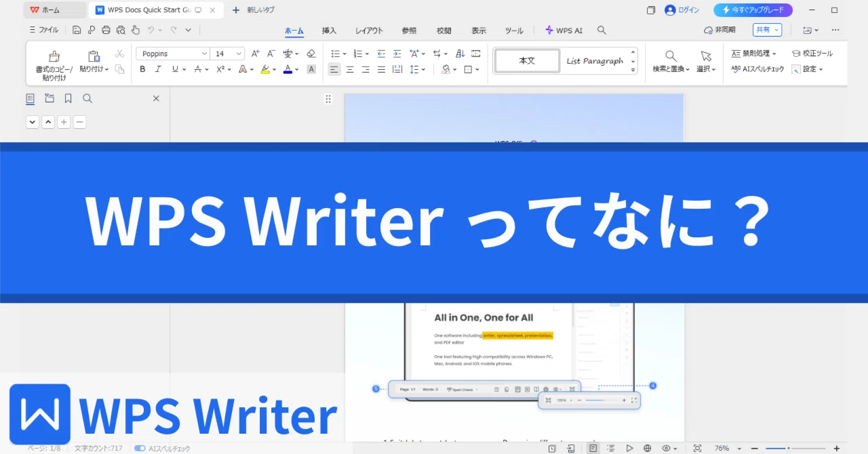Decrease font size with A- icon
The height and width of the screenshot is (454, 868).
[271, 54]
